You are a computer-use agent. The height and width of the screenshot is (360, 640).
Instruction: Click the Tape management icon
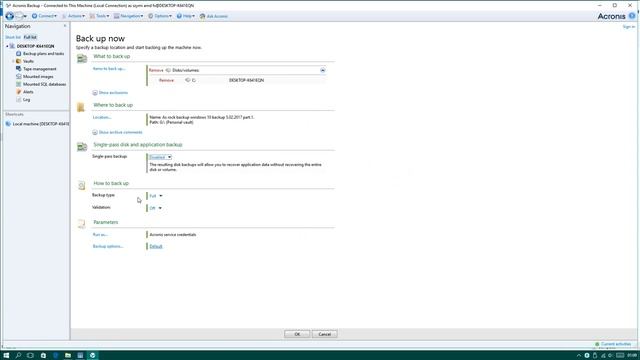click(x=18, y=69)
